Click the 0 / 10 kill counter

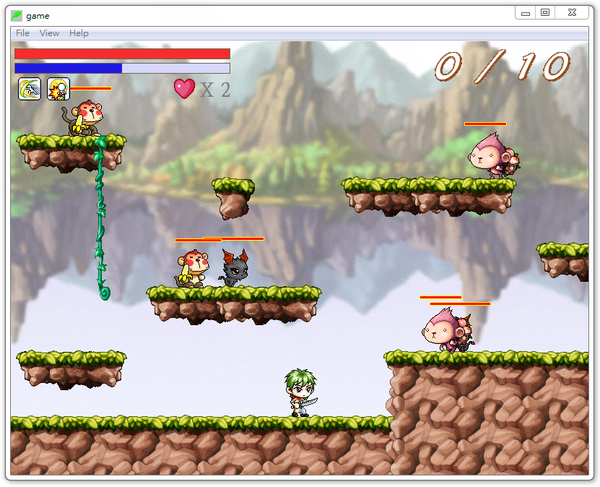click(x=502, y=66)
